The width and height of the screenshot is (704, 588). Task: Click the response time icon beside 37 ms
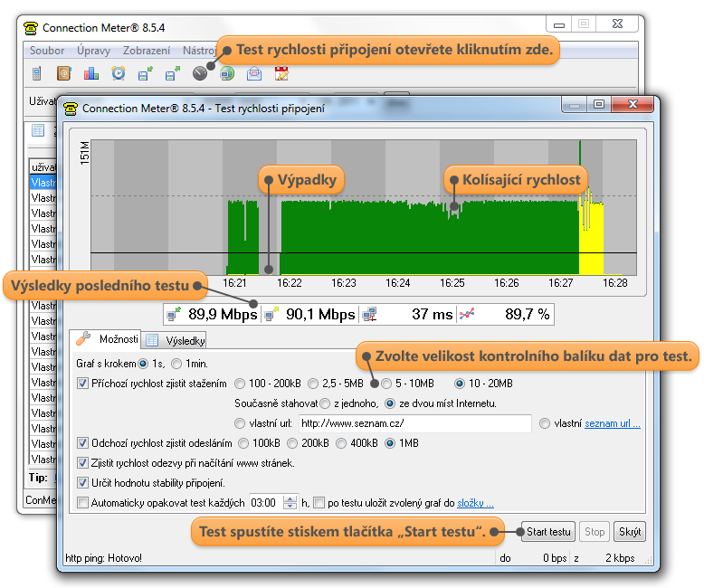[x=370, y=314]
